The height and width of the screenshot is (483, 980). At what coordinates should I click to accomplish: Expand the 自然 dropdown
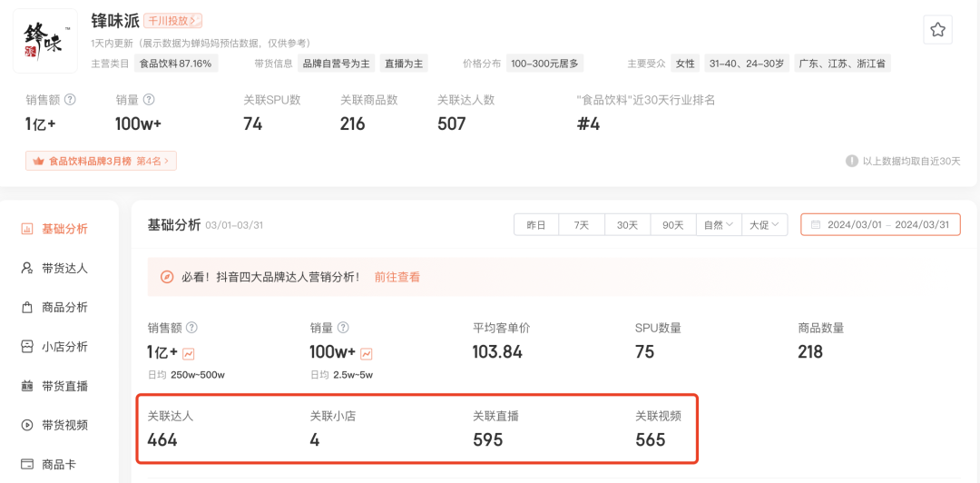click(x=719, y=224)
